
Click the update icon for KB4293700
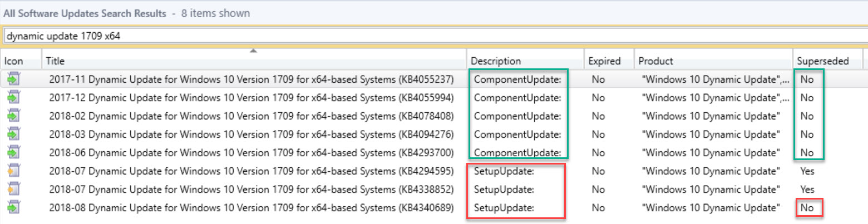pyautogui.click(x=13, y=153)
